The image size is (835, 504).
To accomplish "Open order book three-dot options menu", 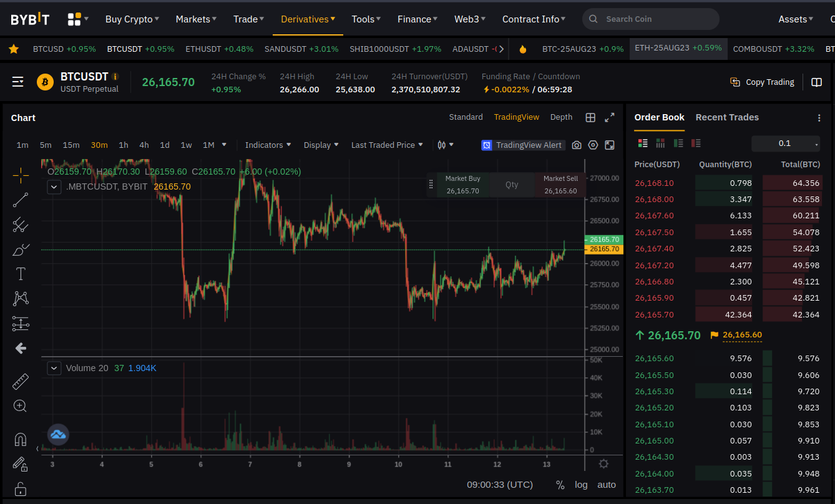I will click(x=819, y=117).
